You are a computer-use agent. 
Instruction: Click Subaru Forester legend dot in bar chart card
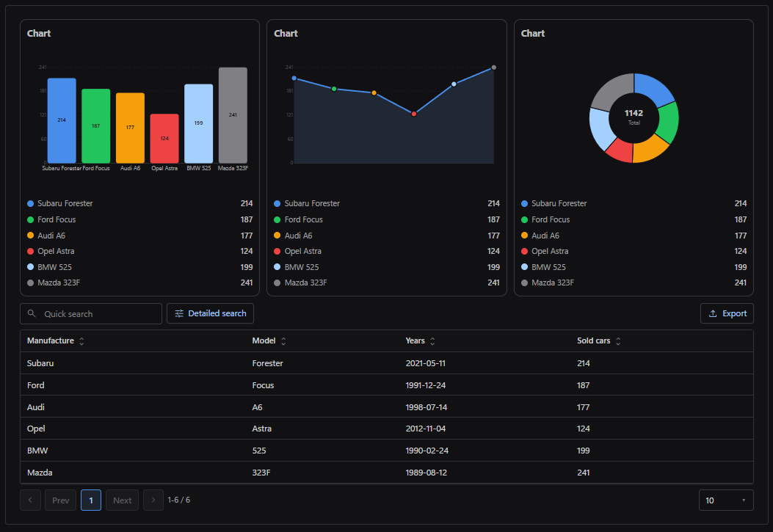tap(31, 203)
